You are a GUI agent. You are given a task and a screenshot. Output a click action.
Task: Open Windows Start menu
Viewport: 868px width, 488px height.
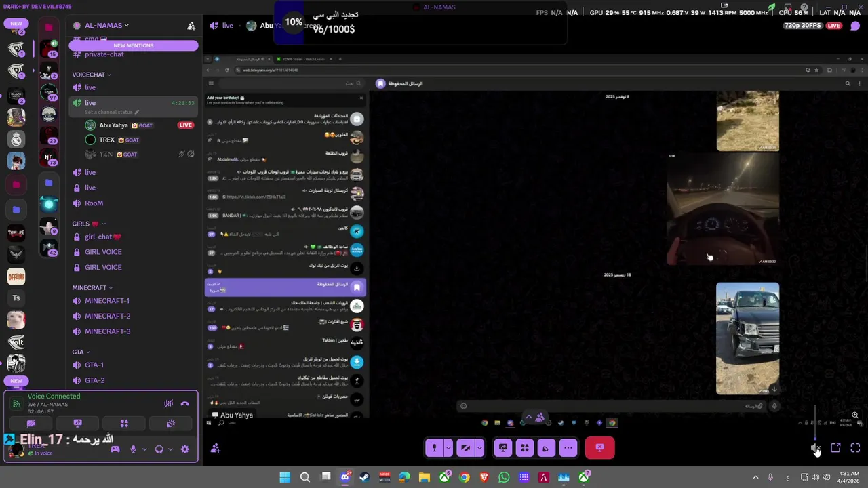[x=285, y=477]
